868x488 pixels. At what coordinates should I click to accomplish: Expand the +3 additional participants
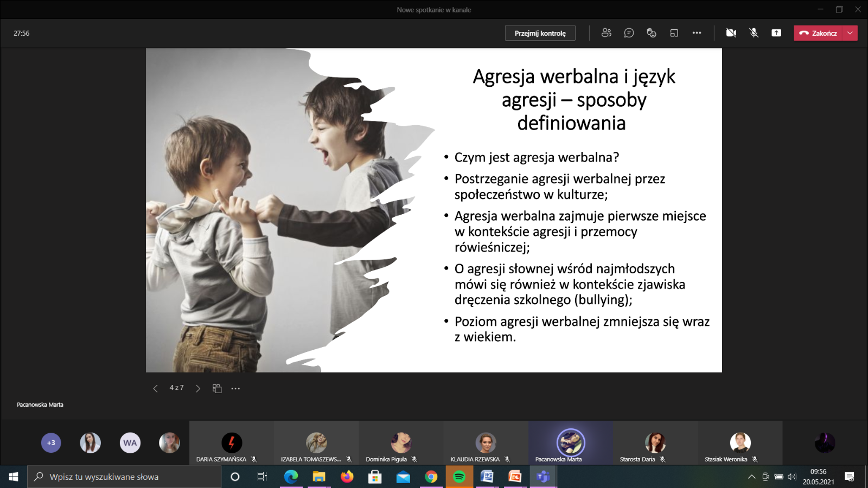tap(51, 442)
